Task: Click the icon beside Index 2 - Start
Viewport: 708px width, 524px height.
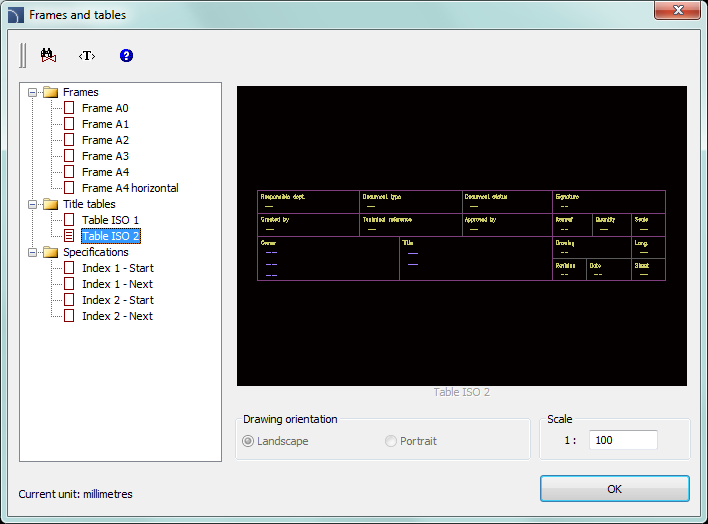Action: 69,300
